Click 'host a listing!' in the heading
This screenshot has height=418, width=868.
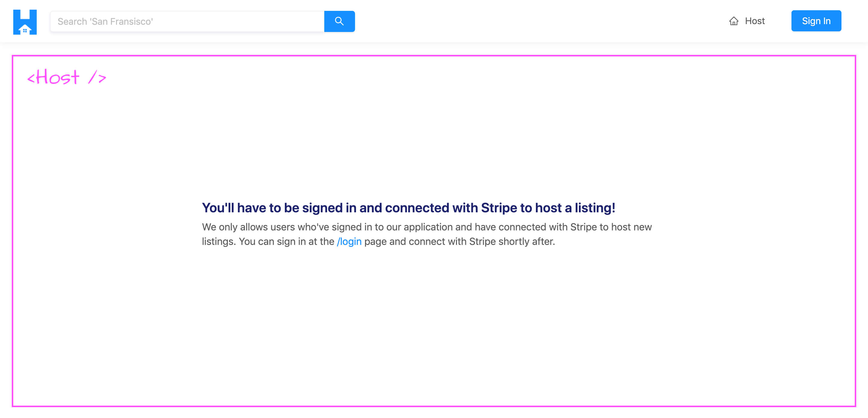[575, 208]
